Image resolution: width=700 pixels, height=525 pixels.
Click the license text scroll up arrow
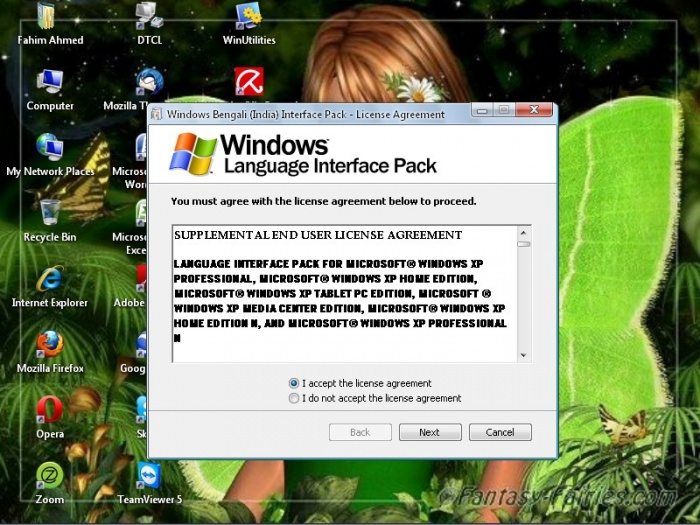[x=524, y=233]
